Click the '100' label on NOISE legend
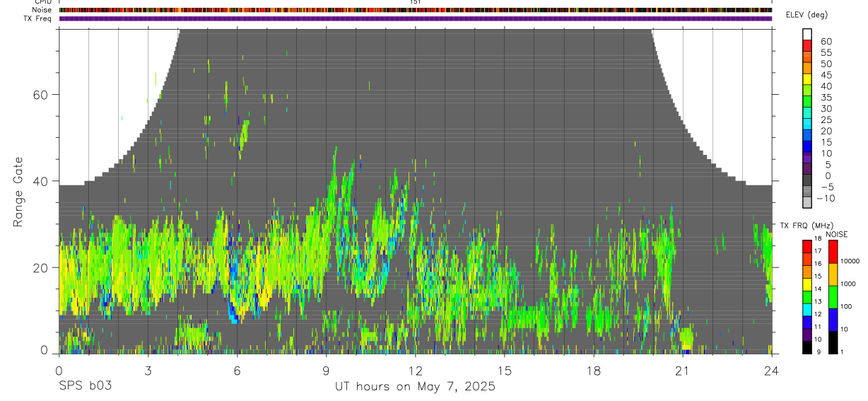 [847, 306]
